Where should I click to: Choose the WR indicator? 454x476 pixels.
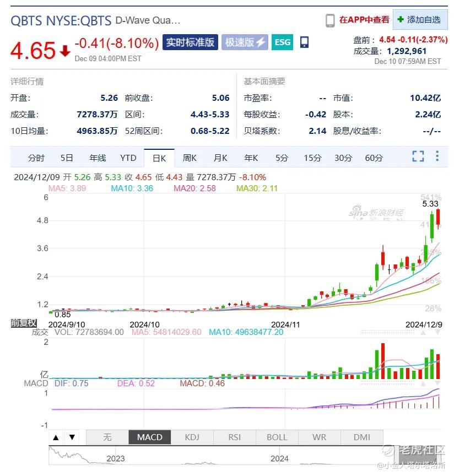pyautogui.click(x=319, y=437)
